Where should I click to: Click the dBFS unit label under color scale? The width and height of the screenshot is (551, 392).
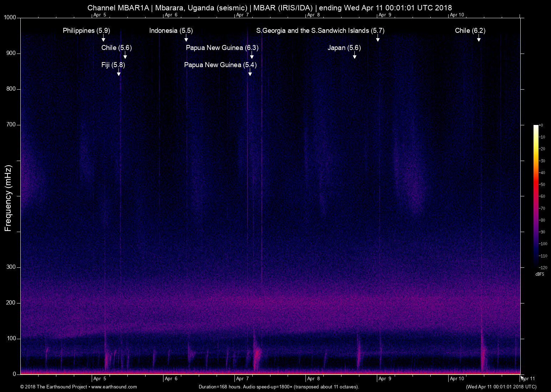[540, 274]
